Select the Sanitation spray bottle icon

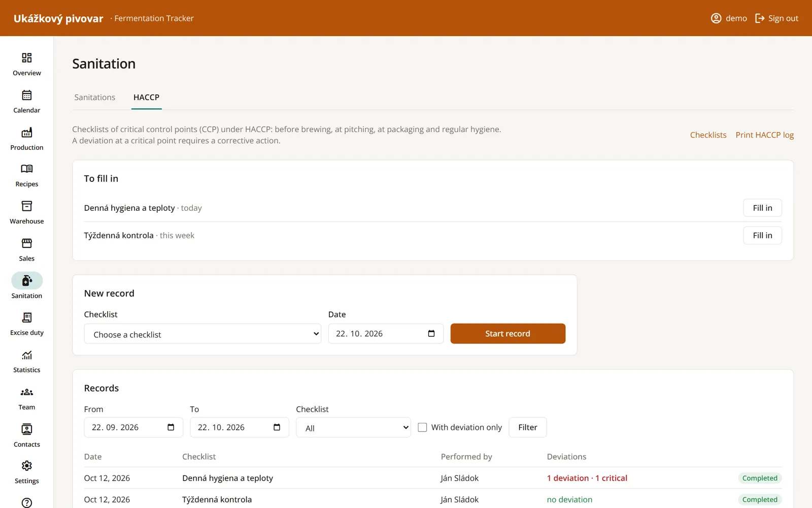[x=27, y=280]
